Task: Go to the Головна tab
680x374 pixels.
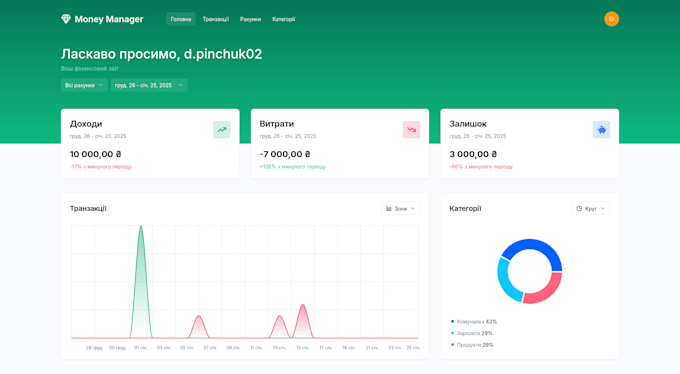Action: click(181, 19)
